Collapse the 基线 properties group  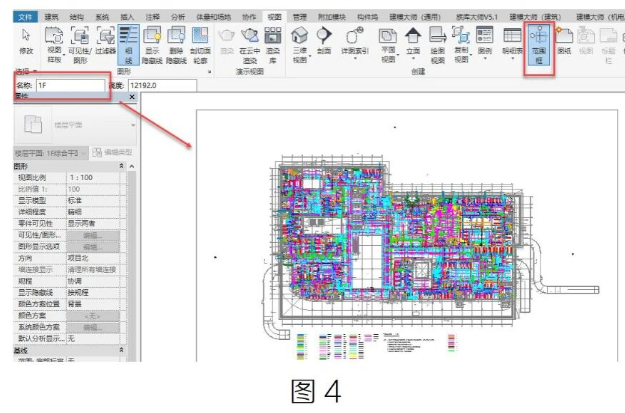tap(122, 350)
